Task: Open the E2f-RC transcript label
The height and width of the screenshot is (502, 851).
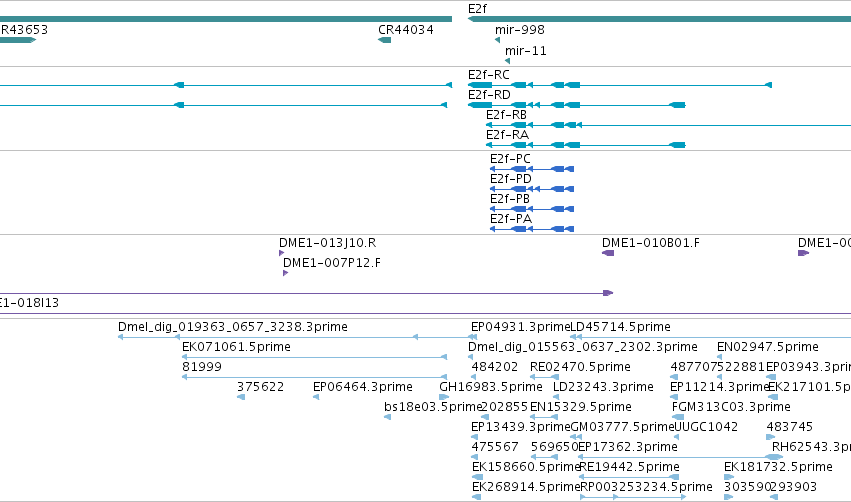Action: coord(488,75)
